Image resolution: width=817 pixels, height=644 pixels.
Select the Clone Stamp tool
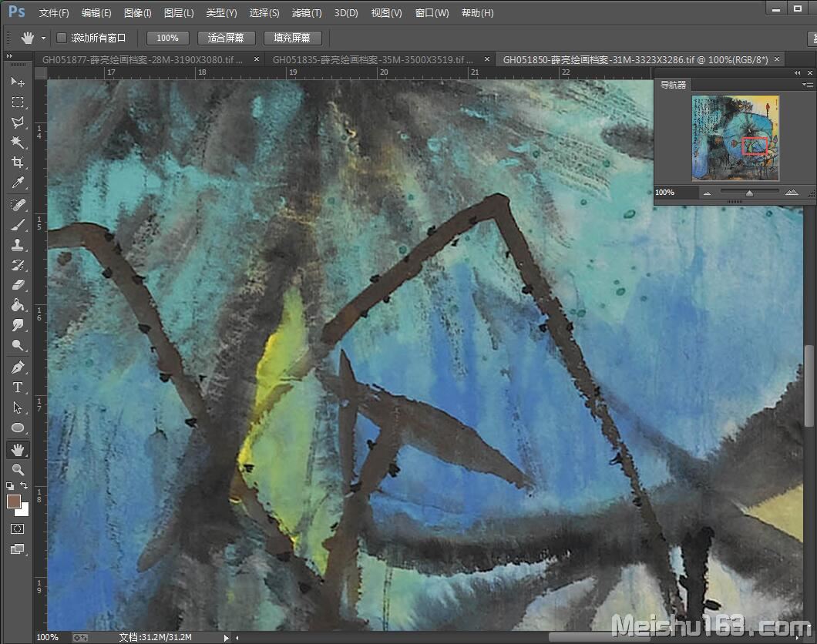pos(18,245)
